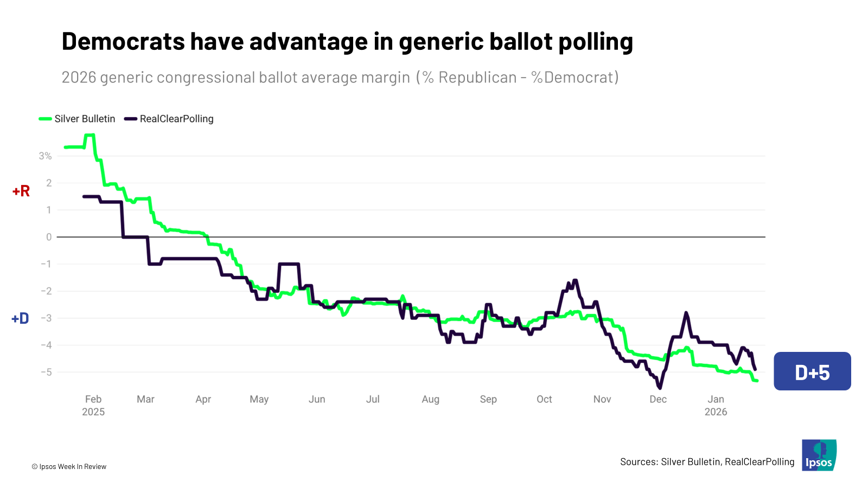Click the +R axis indicator
This screenshot has width=868, height=488.
pos(21,191)
